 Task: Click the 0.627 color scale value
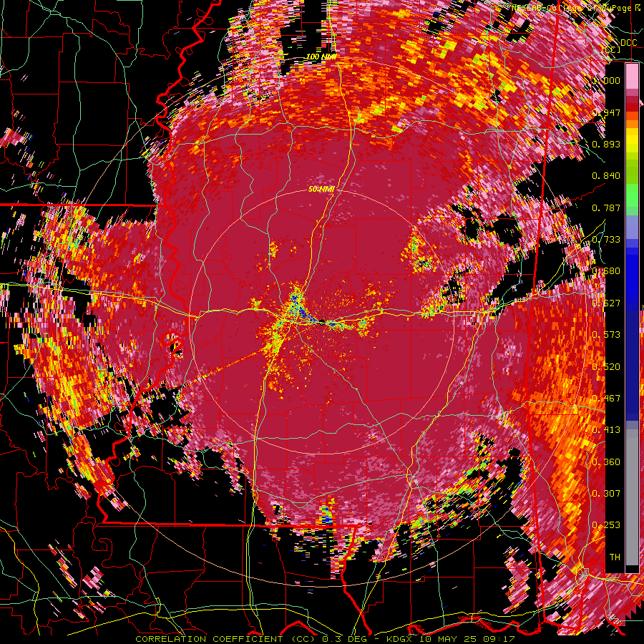pyautogui.click(x=606, y=303)
